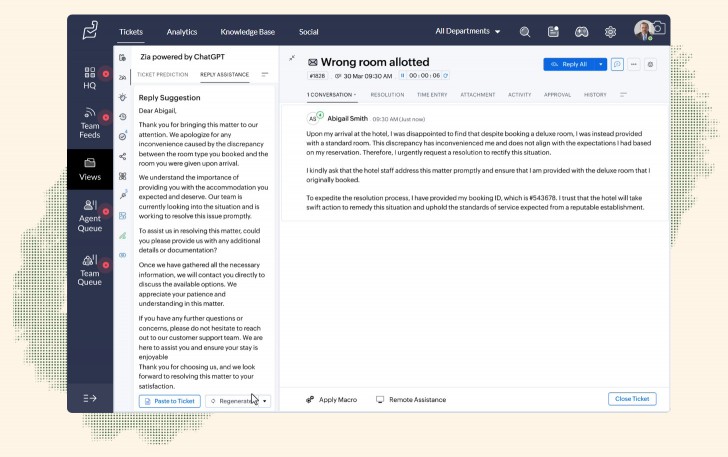Switch to the Resolution tab

[x=387, y=95]
